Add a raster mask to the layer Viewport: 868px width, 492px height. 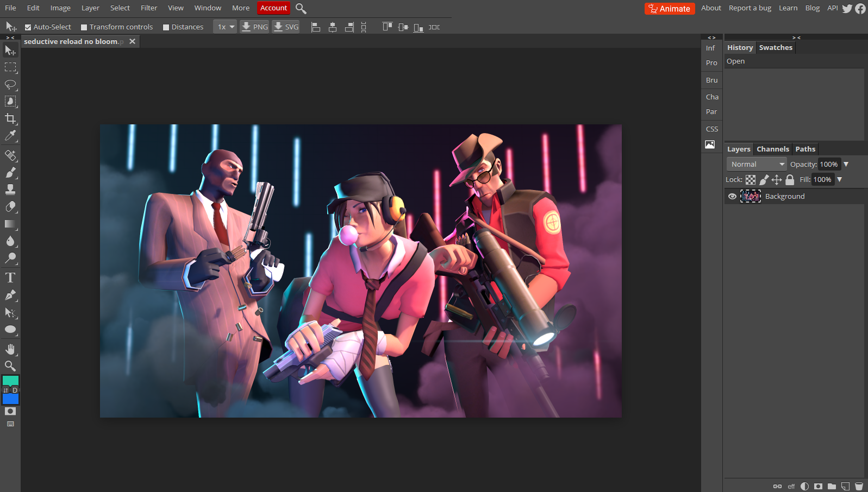point(818,486)
